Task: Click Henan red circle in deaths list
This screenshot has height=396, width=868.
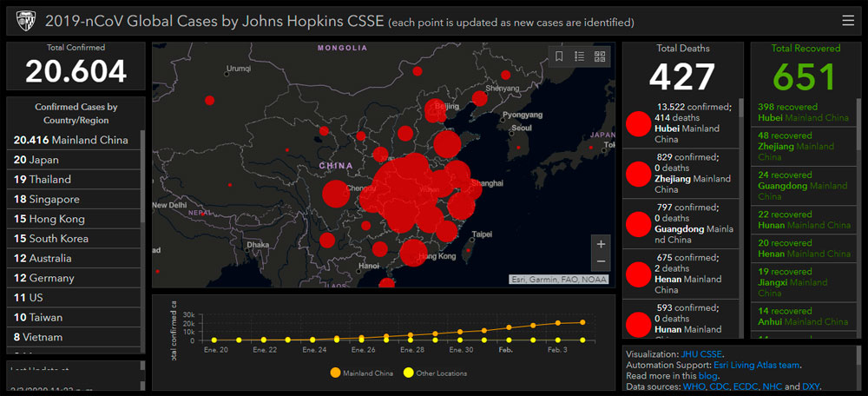Action: [638, 274]
